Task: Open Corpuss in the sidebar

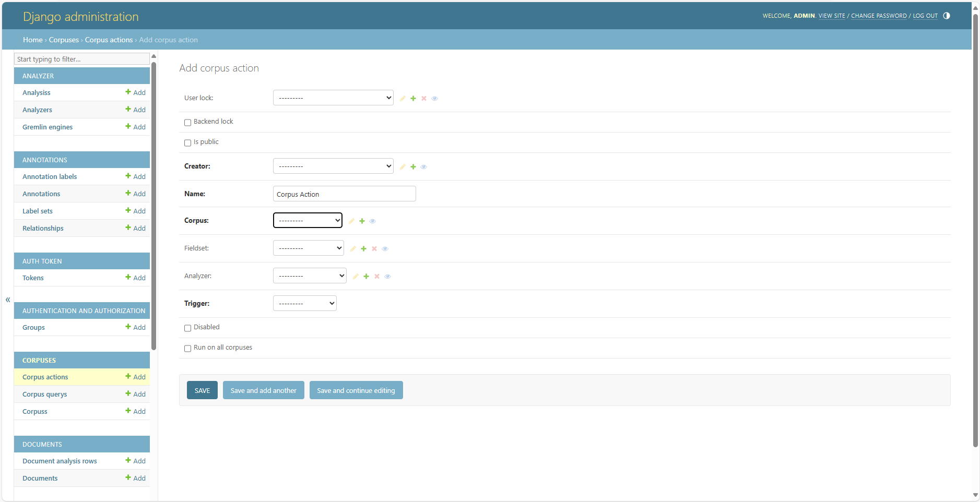Action: pos(35,411)
